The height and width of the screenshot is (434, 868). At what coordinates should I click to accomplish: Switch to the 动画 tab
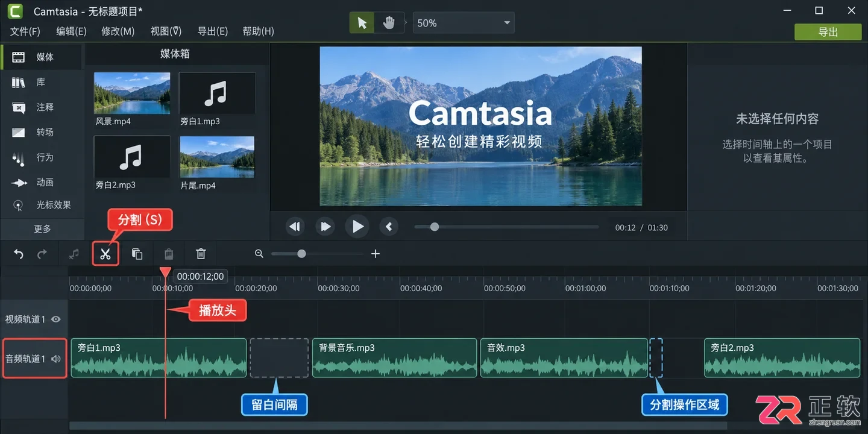coord(42,182)
